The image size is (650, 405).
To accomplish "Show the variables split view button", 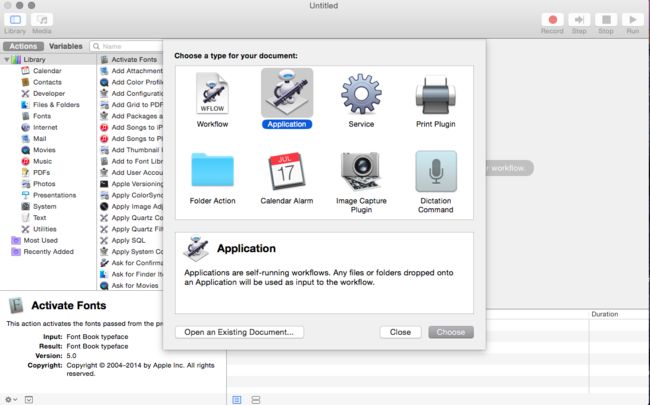I will 256,400.
